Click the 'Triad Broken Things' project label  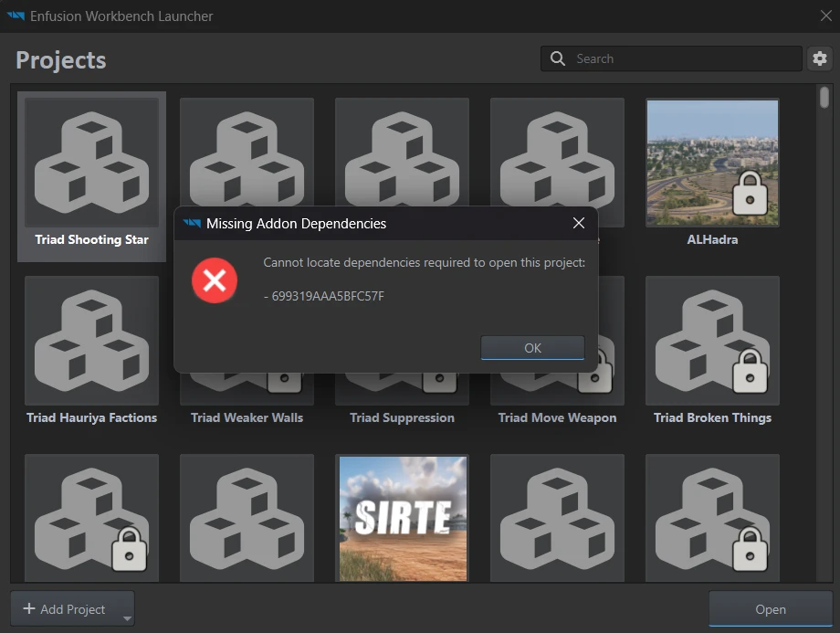click(712, 417)
